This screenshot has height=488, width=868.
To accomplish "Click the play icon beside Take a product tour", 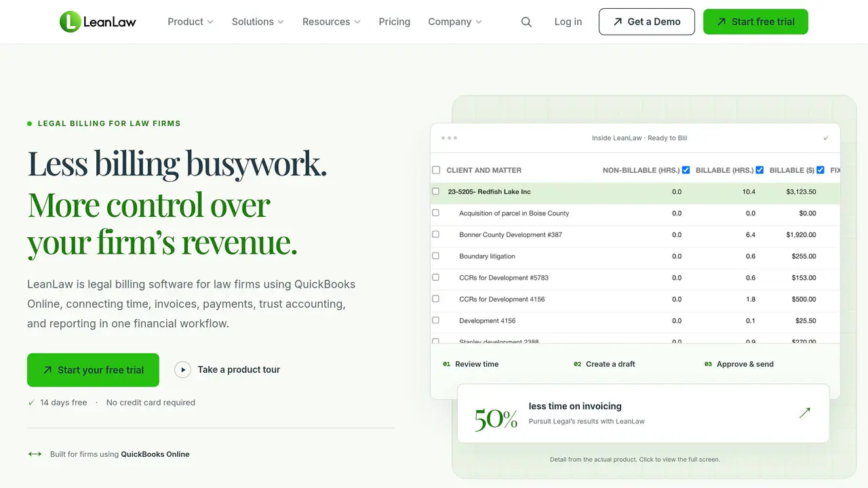I will (182, 369).
